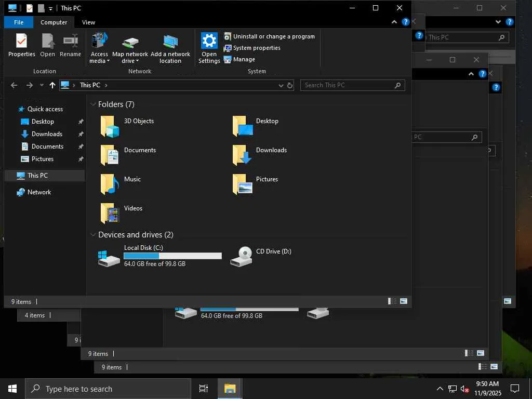
Task: Select the Videos folder
Action: (122, 214)
